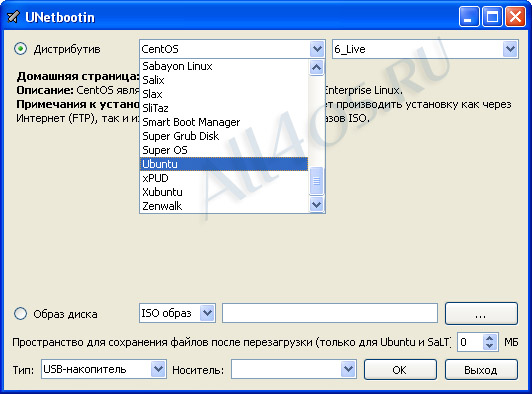The height and width of the screenshot is (394, 532).
Task: Minimize the UNetbootin window
Action: (469, 17)
